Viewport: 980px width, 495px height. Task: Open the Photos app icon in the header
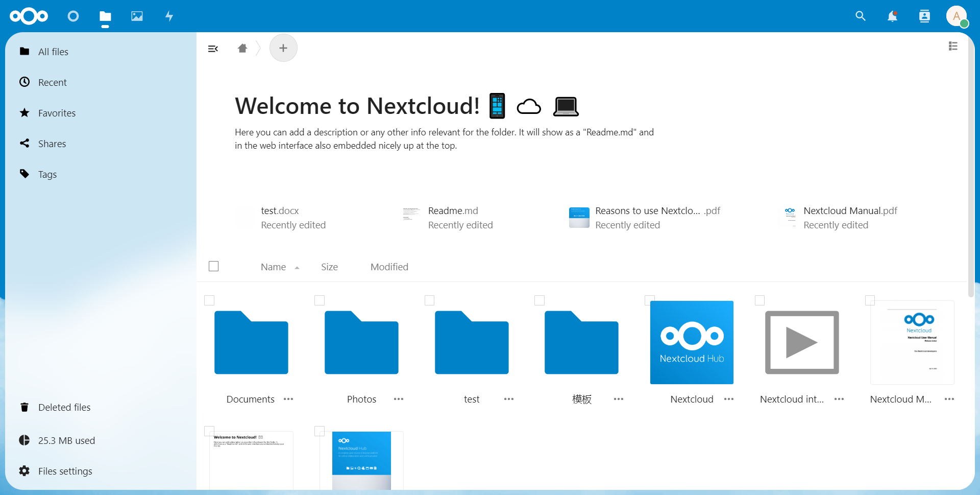coord(137,16)
